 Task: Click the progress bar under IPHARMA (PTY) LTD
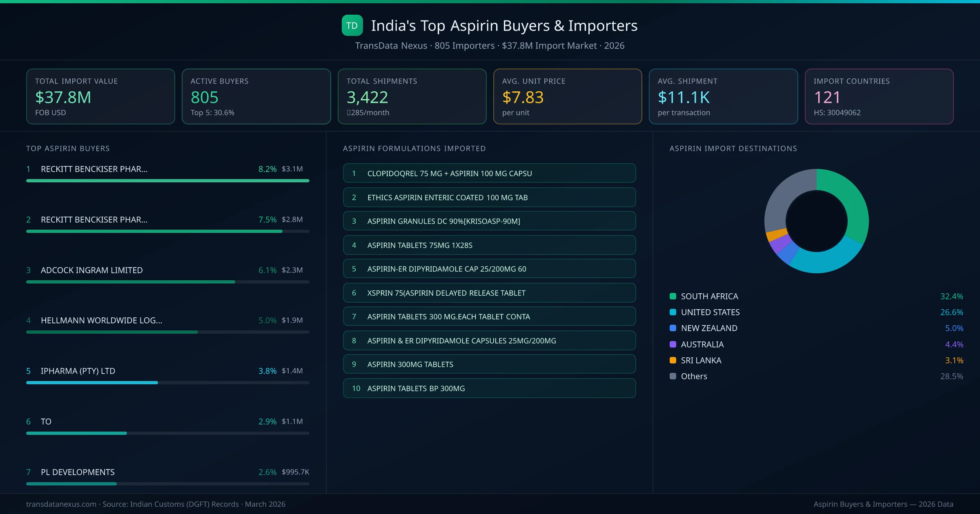click(x=167, y=383)
